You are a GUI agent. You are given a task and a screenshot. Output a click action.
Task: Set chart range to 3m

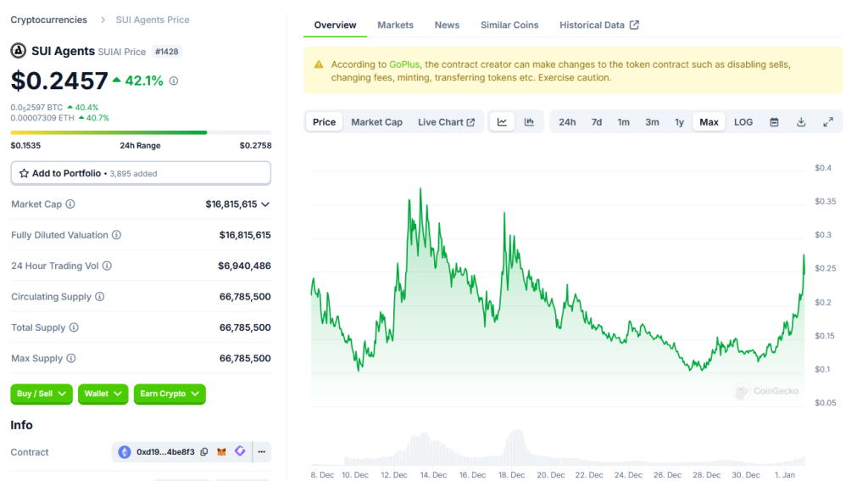click(x=652, y=122)
